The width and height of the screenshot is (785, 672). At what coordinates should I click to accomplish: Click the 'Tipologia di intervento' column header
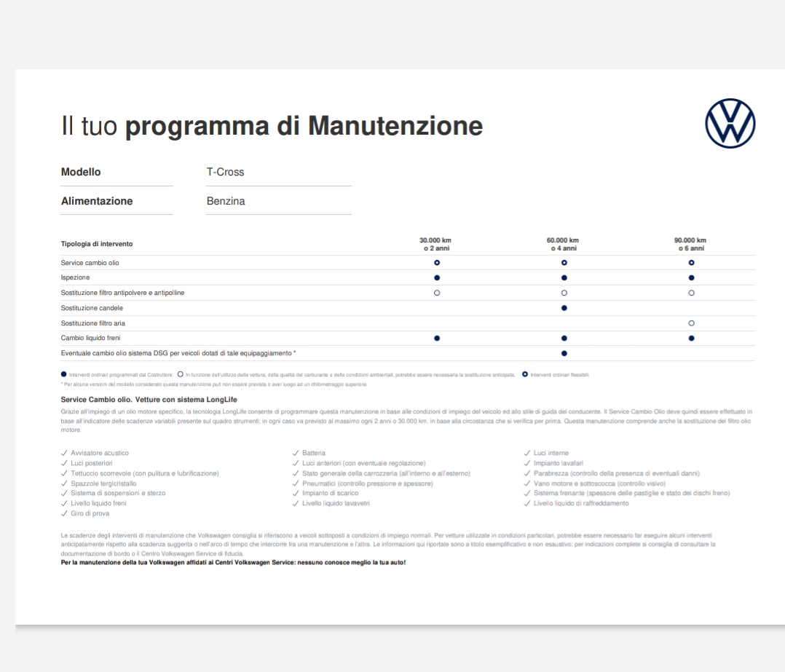tap(97, 244)
